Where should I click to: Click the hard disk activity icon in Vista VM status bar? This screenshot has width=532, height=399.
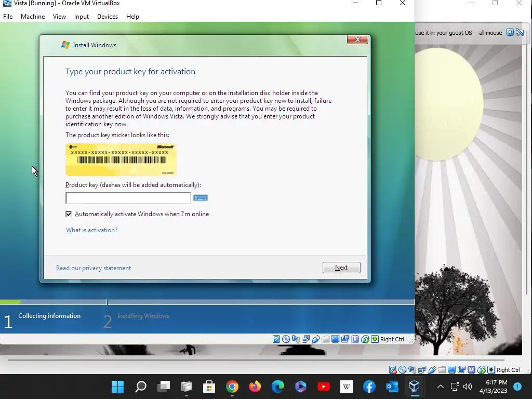[x=276, y=339]
